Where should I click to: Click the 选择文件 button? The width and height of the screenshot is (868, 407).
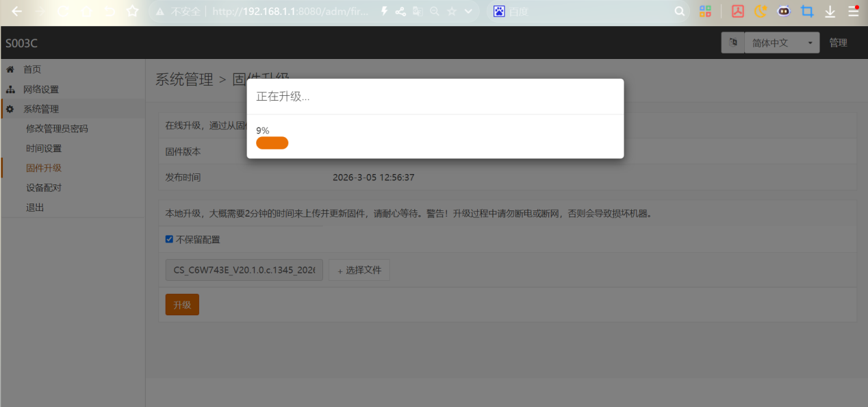click(359, 270)
